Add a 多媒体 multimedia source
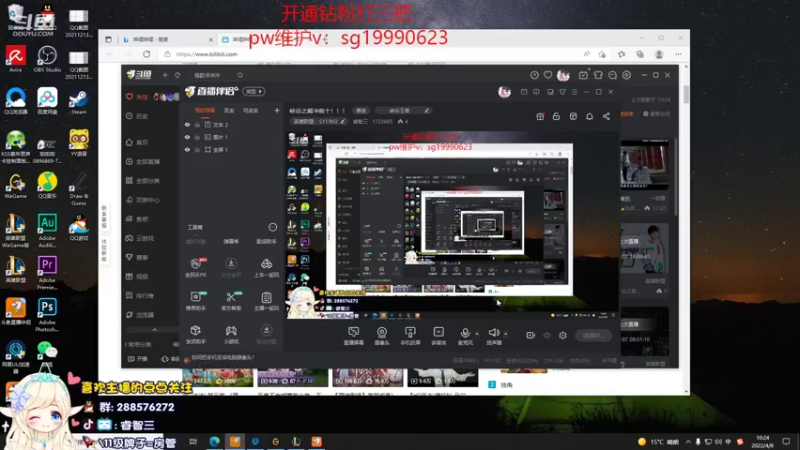 (438, 336)
